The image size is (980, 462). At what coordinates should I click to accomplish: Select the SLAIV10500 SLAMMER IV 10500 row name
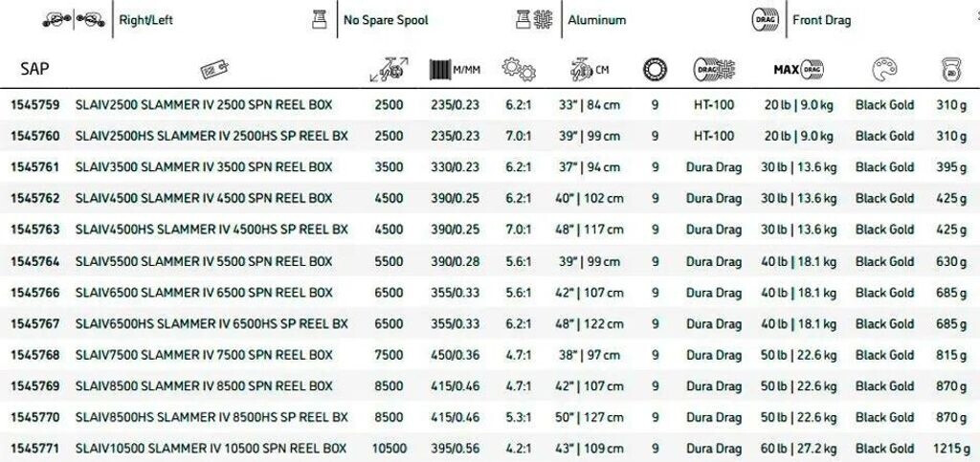pyautogui.click(x=211, y=449)
